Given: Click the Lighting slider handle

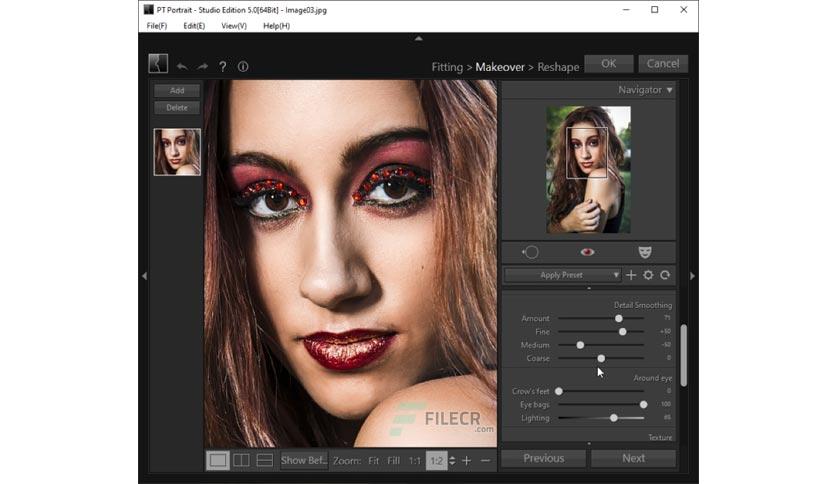Looking at the screenshot, I should coord(614,418).
